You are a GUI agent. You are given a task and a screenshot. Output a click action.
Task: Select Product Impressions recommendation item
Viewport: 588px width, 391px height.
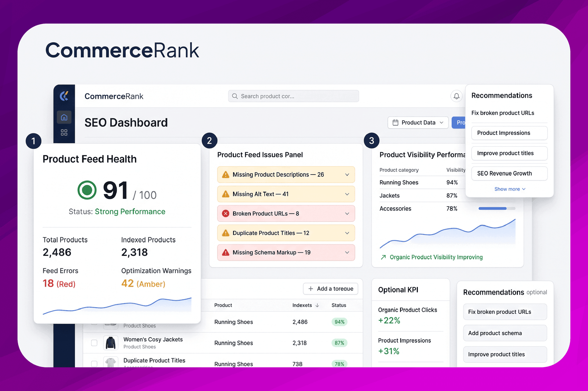509,133
